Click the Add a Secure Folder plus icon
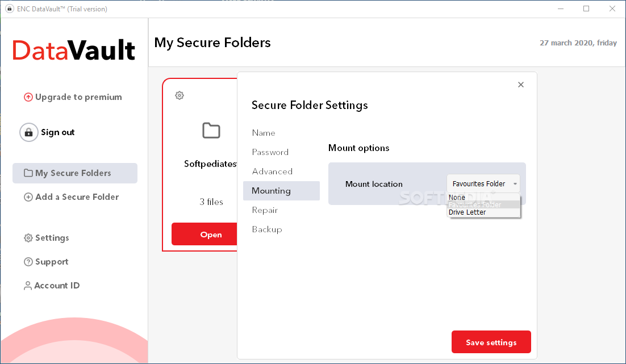 28,197
